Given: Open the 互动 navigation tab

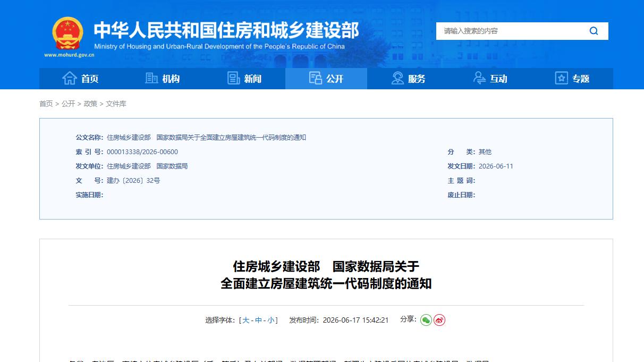Looking at the screenshot, I should [x=490, y=79].
